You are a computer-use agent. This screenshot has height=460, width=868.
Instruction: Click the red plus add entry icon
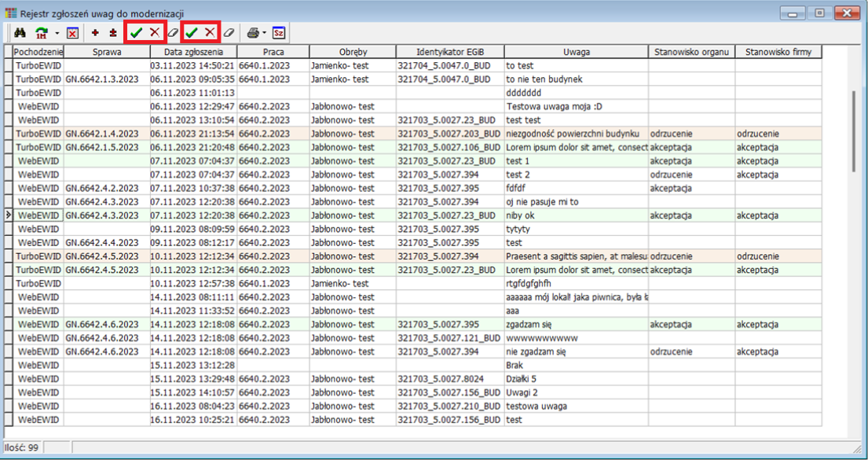[95, 33]
